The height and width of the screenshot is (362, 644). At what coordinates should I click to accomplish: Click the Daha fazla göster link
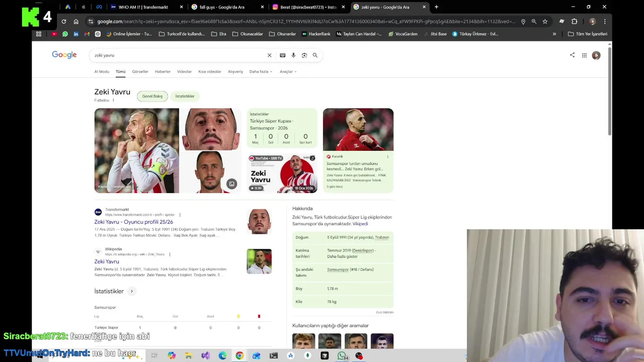click(342, 256)
